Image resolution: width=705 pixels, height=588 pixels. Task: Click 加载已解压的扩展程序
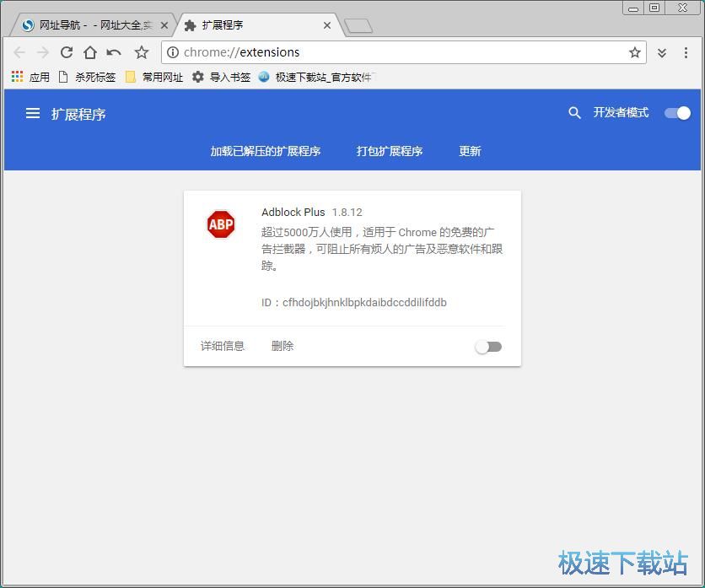[266, 151]
